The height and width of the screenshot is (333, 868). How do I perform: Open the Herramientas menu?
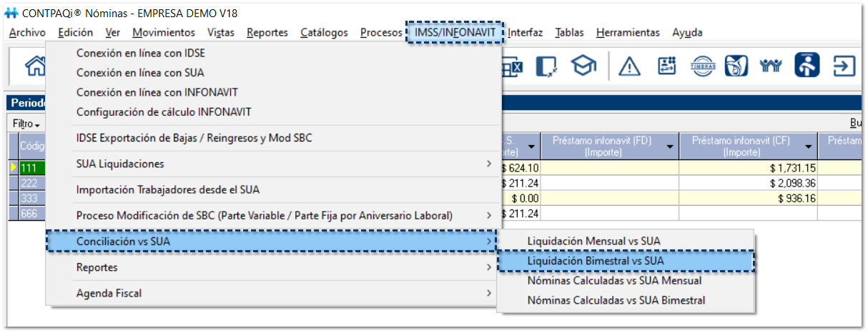pos(628,32)
